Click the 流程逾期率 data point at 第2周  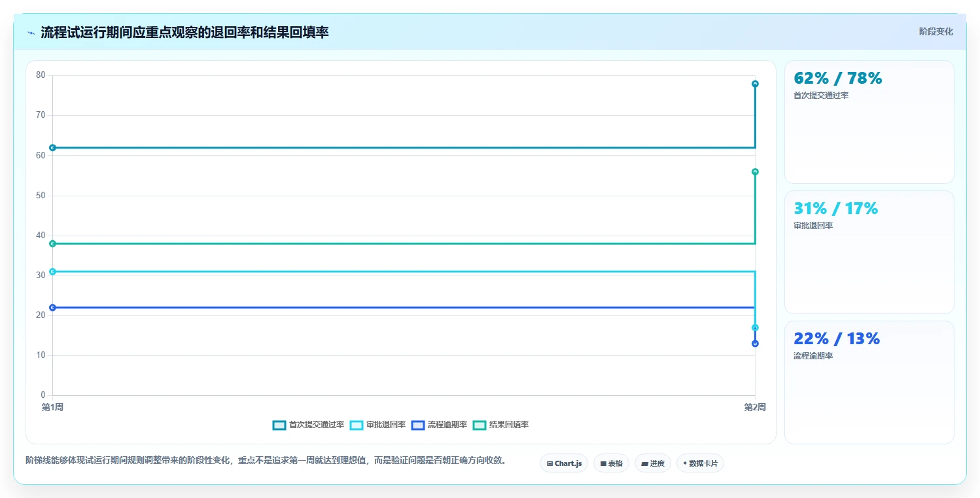coord(755,344)
